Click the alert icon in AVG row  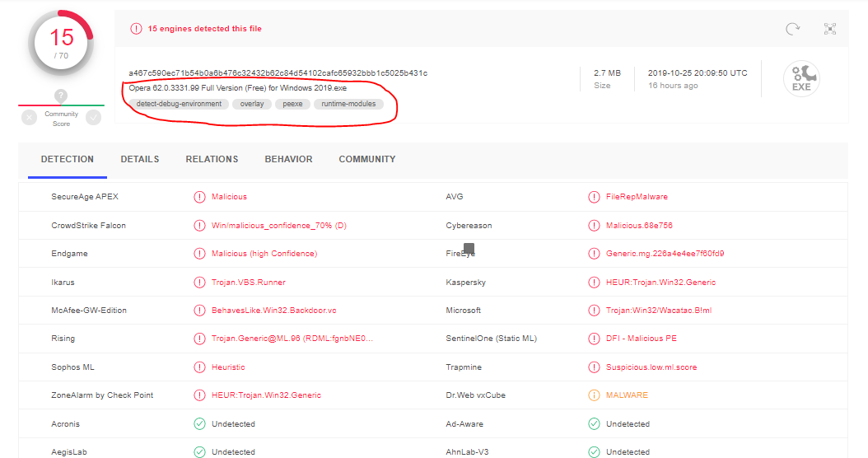[594, 197]
